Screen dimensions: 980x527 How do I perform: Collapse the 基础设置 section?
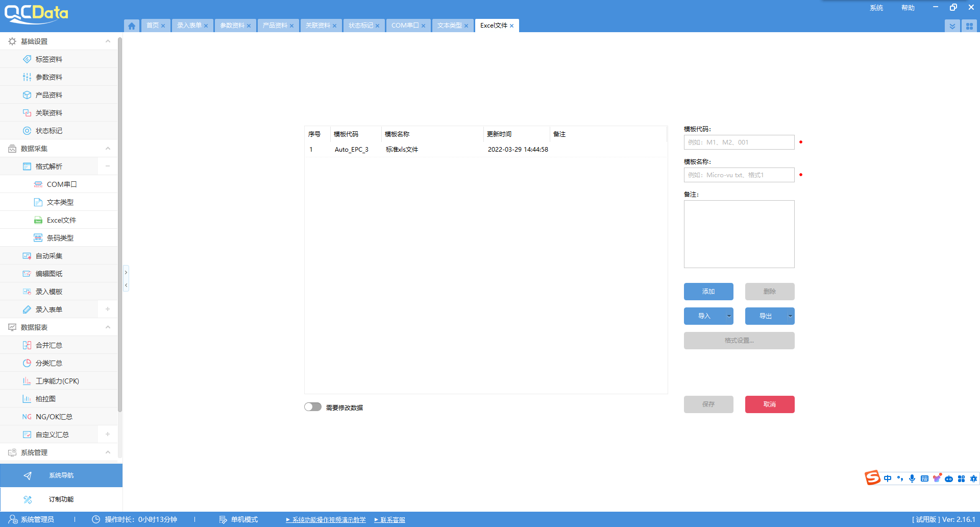108,41
